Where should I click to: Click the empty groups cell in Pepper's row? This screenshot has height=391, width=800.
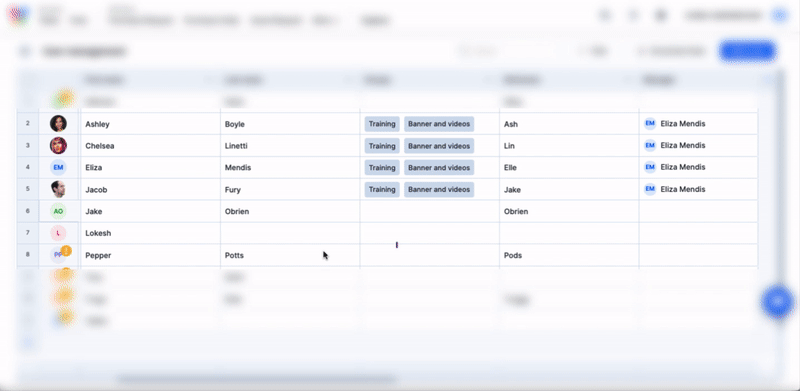click(x=430, y=255)
